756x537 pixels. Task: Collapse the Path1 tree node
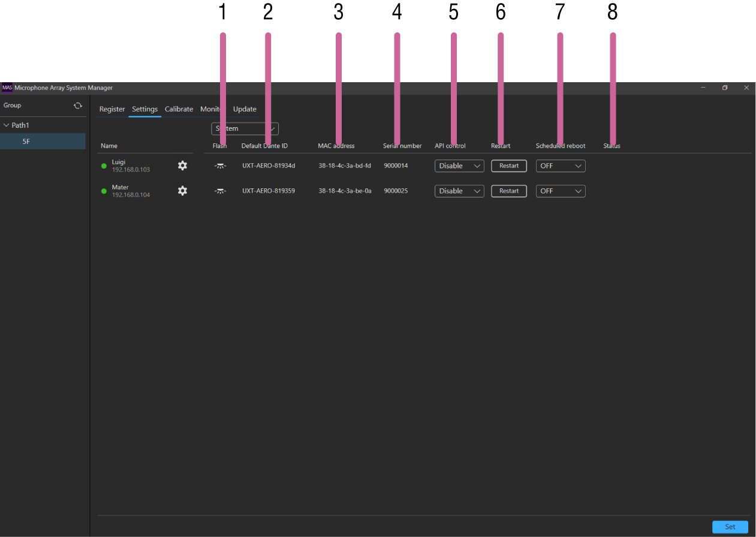click(x=7, y=125)
